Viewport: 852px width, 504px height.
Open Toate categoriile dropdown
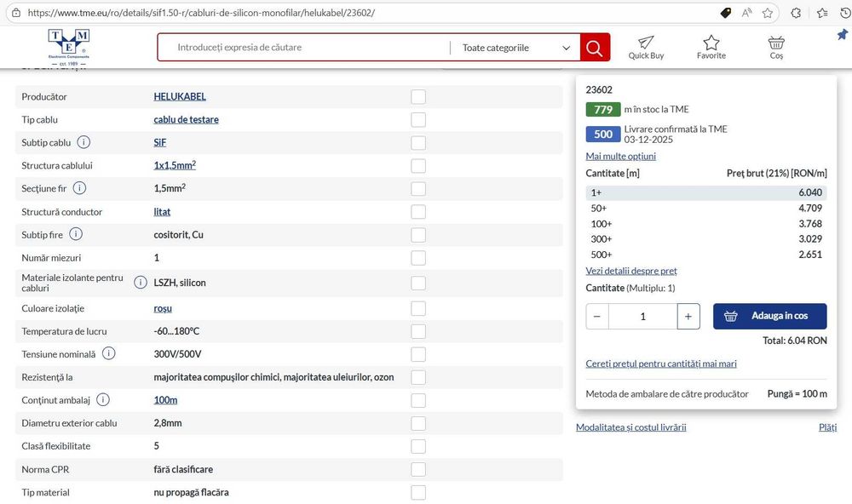click(515, 48)
